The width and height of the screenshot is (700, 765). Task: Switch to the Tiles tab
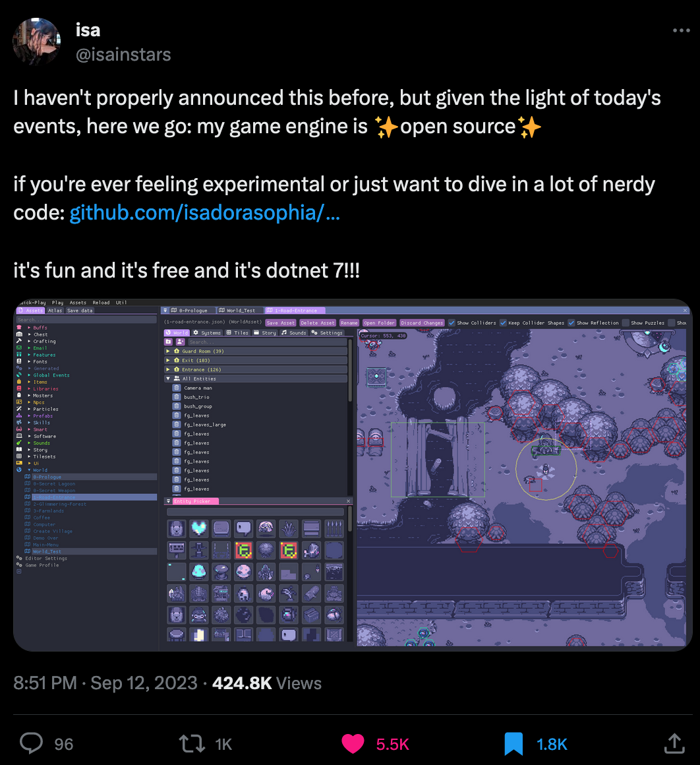(237, 333)
